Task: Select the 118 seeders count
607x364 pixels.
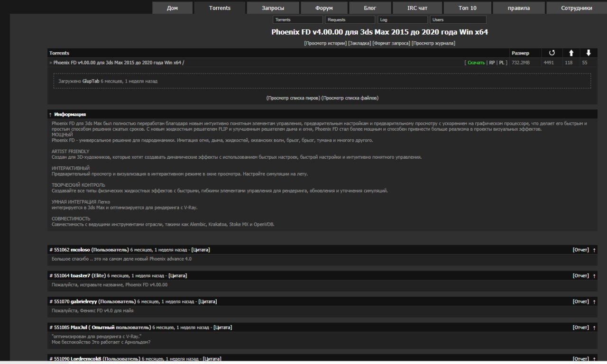Action: coord(569,63)
